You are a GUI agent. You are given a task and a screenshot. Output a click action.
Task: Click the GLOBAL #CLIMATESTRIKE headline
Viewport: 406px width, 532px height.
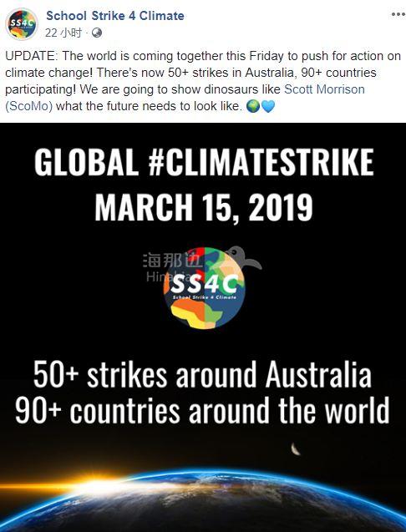(x=204, y=162)
